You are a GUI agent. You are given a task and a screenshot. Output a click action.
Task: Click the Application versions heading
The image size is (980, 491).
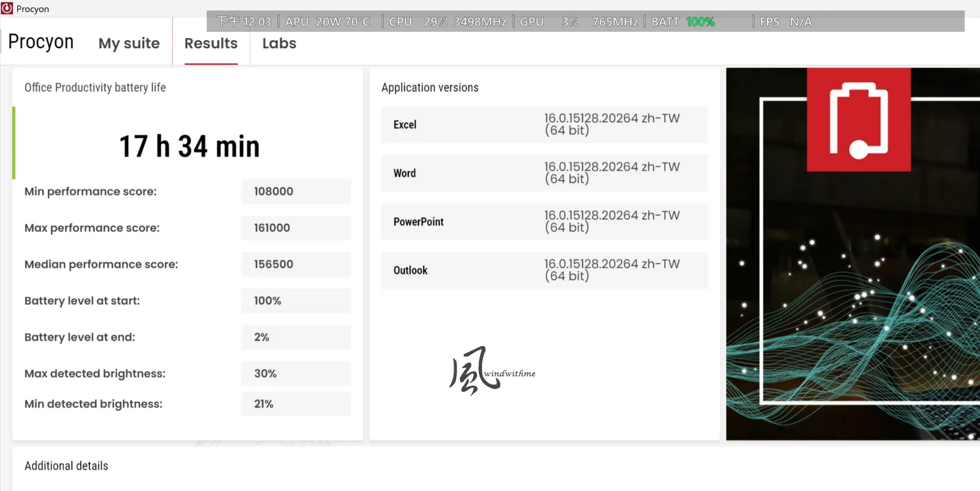430,88
